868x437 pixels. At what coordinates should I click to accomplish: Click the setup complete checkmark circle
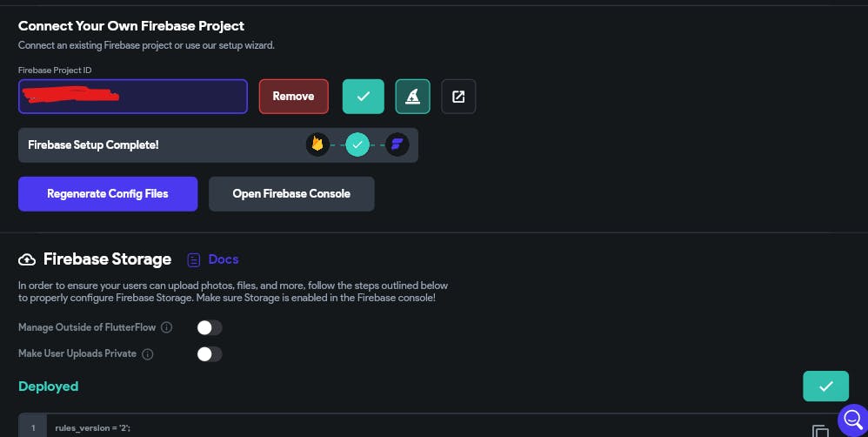click(x=357, y=145)
